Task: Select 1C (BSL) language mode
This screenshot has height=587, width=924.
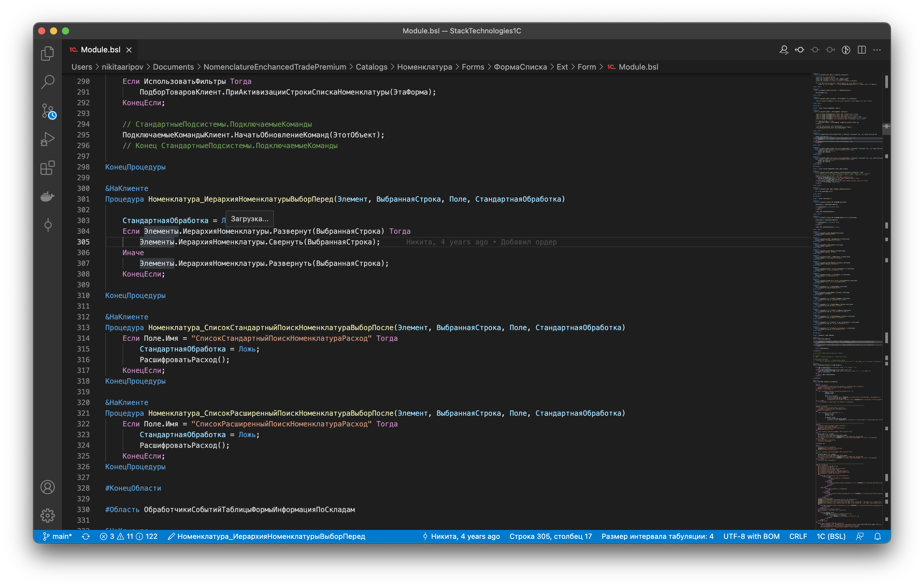Action: [831, 536]
